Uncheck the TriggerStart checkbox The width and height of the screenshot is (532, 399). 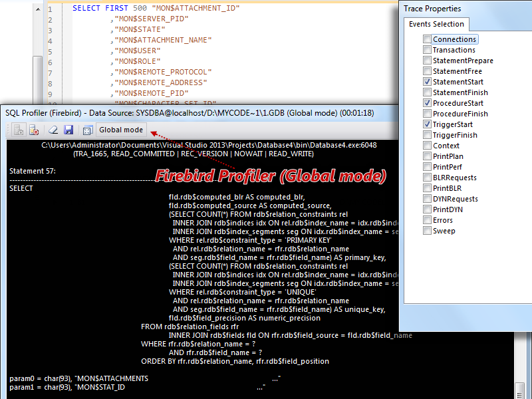(x=427, y=124)
